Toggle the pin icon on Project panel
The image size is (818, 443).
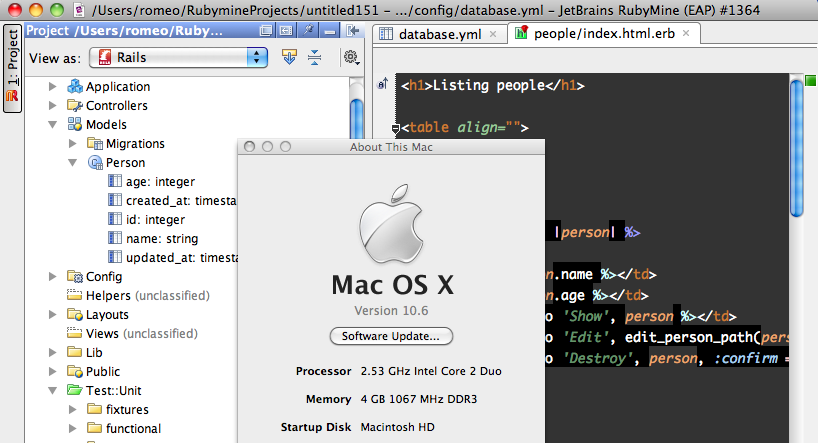308,30
